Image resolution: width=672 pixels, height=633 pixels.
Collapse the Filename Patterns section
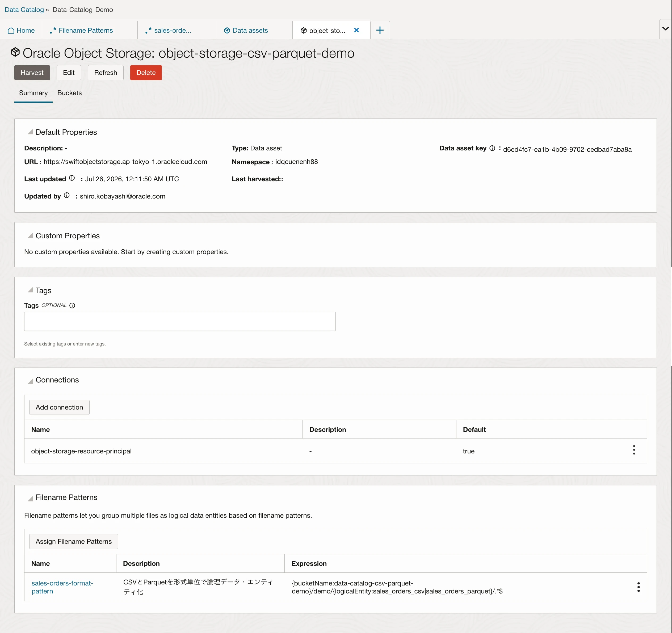[x=30, y=498]
